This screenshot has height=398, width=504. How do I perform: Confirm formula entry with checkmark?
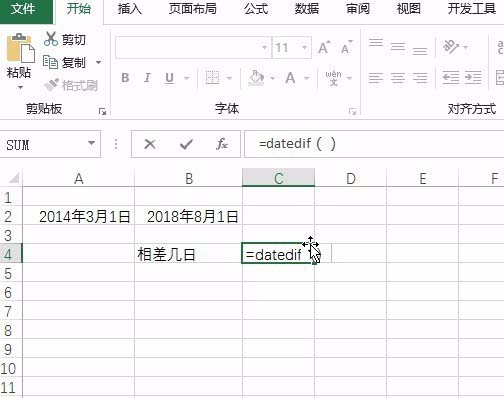click(x=186, y=144)
